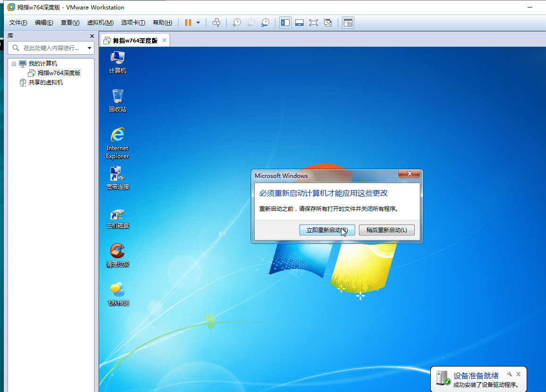Open the library search dropdown arrow

[x=89, y=48]
